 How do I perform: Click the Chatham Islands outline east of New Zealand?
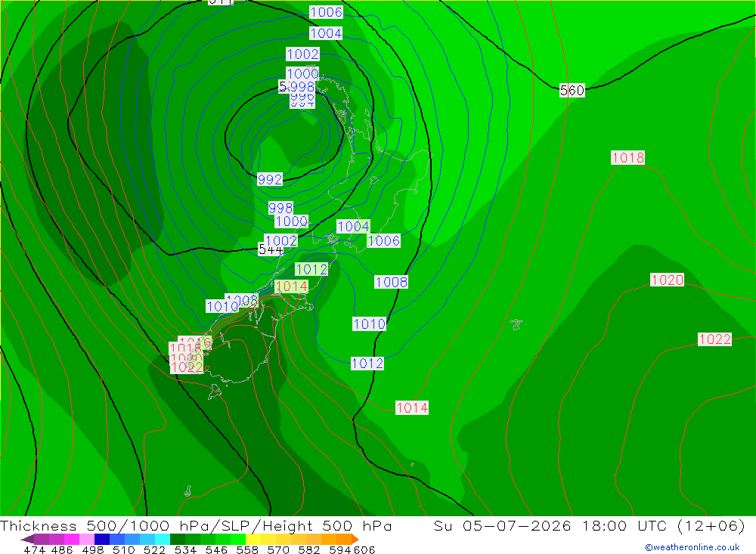(516, 324)
